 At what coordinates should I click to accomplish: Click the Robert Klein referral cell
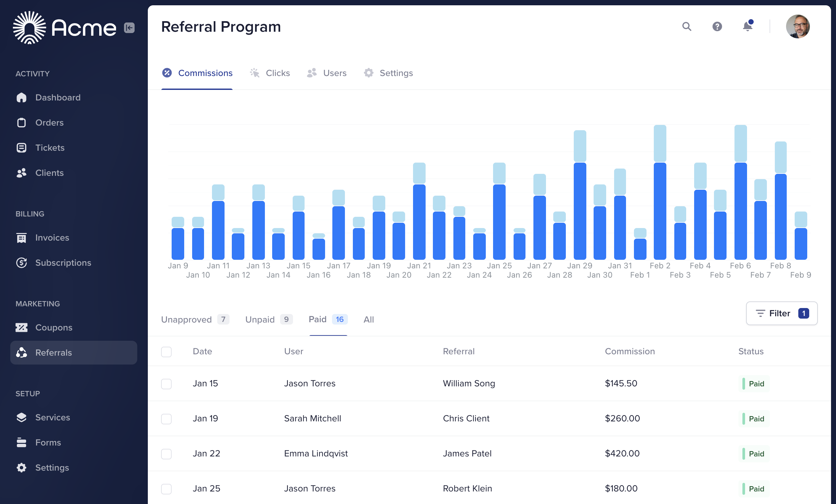click(x=467, y=488)
